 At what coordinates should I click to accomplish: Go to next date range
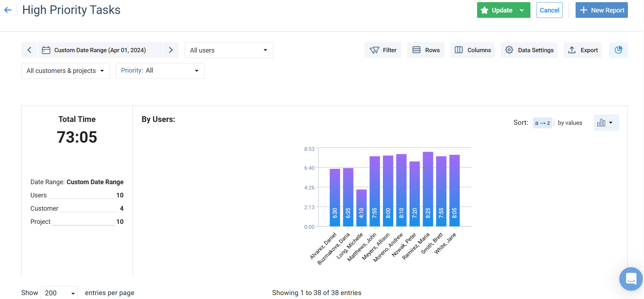click(x=171, y=50)
